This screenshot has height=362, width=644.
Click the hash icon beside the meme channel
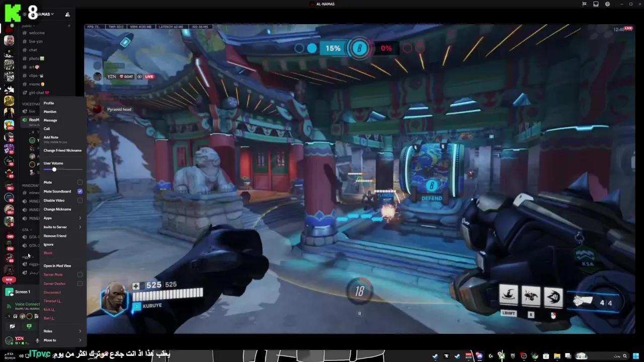(x=25, y=84)
